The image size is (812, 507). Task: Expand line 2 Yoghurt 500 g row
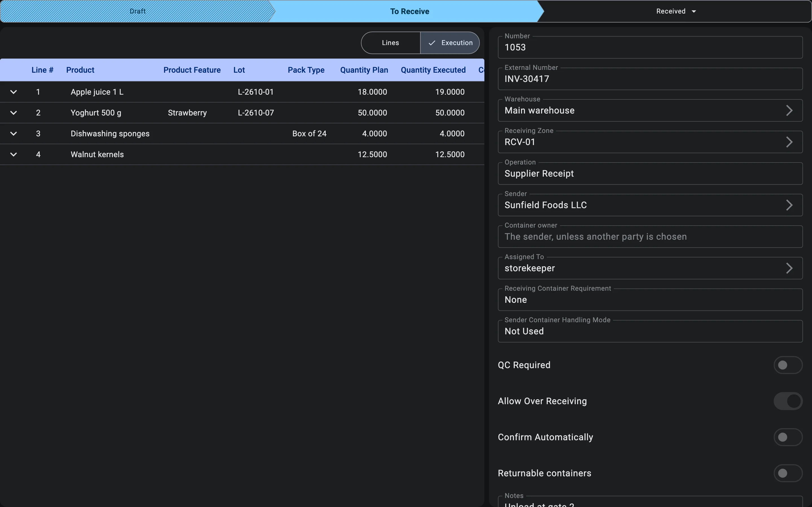coord(14,113)
